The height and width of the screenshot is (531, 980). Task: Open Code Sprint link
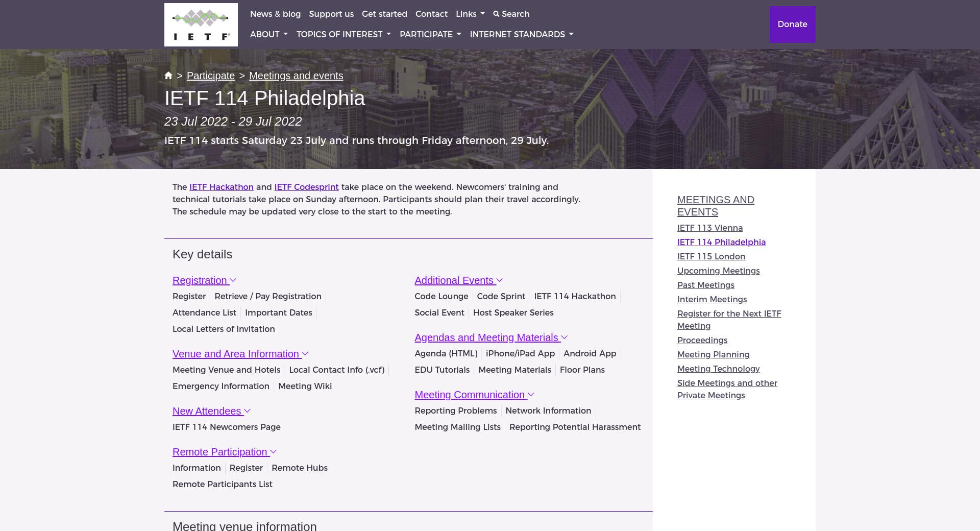[x=501, y=296]
